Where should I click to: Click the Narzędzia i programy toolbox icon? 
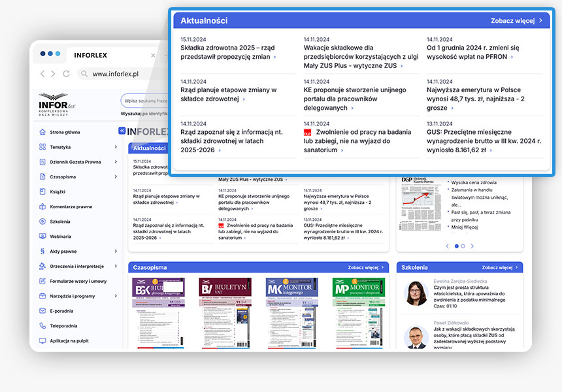point(42,296)
